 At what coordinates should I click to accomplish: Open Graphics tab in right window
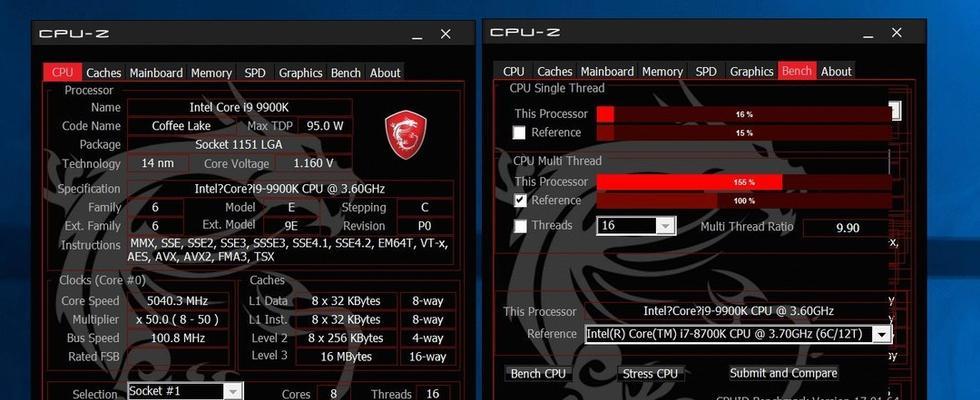pos(751,71)
